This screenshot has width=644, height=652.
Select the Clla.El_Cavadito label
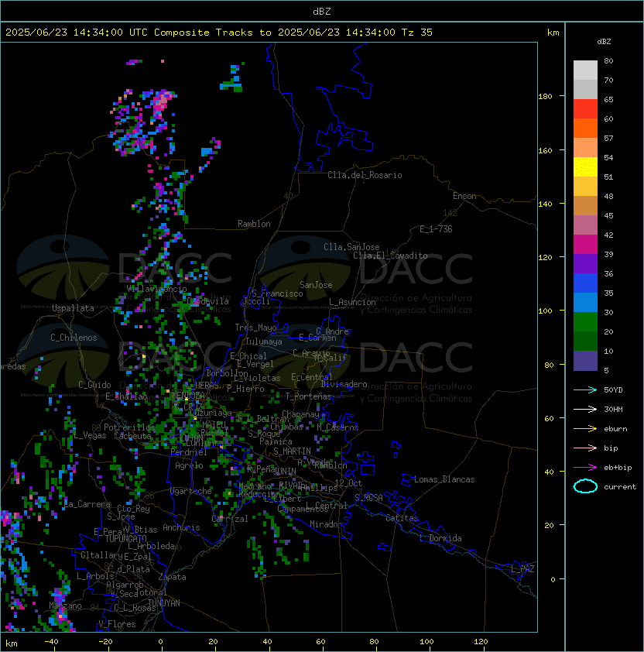pos(390,256)
